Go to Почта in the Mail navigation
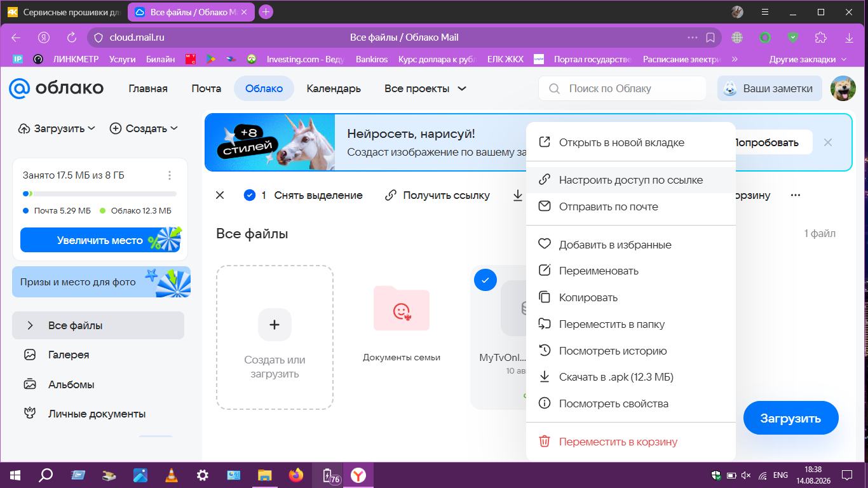Screen dimensions: 868x488 (207, 88)
